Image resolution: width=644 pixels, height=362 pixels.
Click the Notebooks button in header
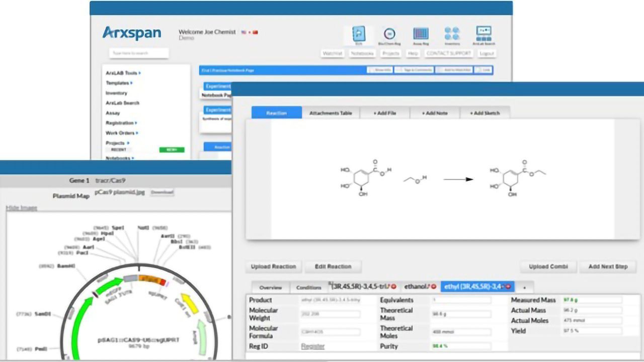(362, 53)
